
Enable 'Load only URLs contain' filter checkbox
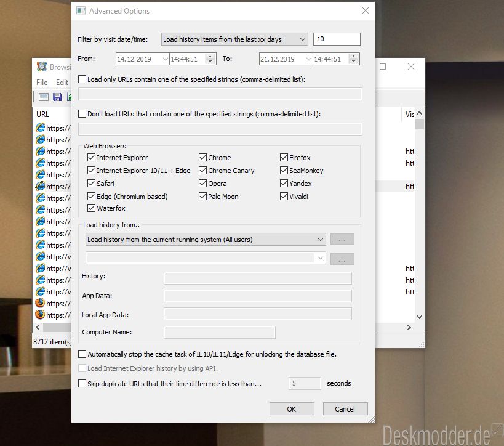click(82, 79)
